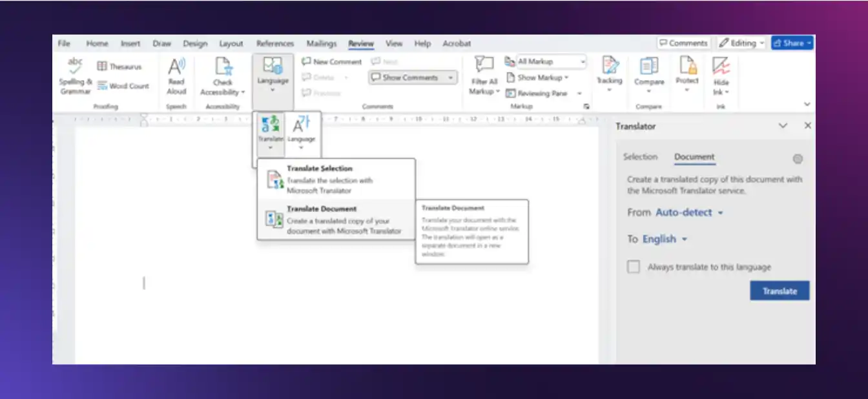Open the Show Comments dropdown arrow

click(x=450, y=77)
